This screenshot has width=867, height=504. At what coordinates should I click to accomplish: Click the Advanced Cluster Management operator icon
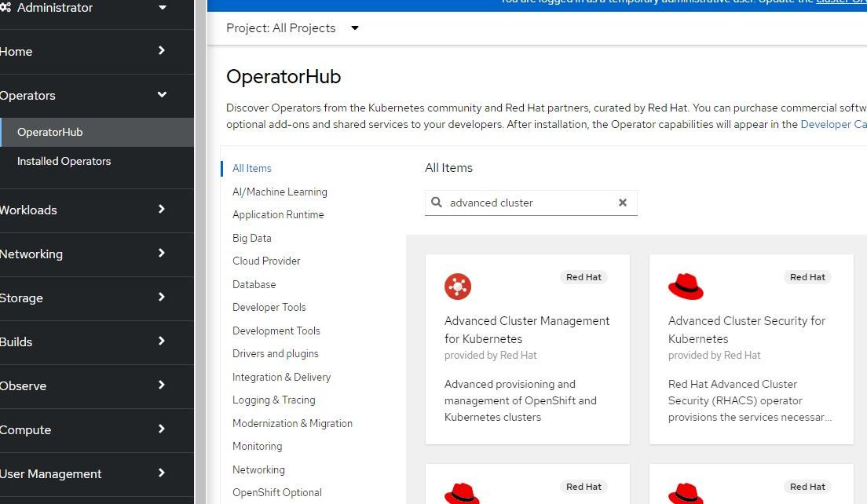(x=458, y=287)
